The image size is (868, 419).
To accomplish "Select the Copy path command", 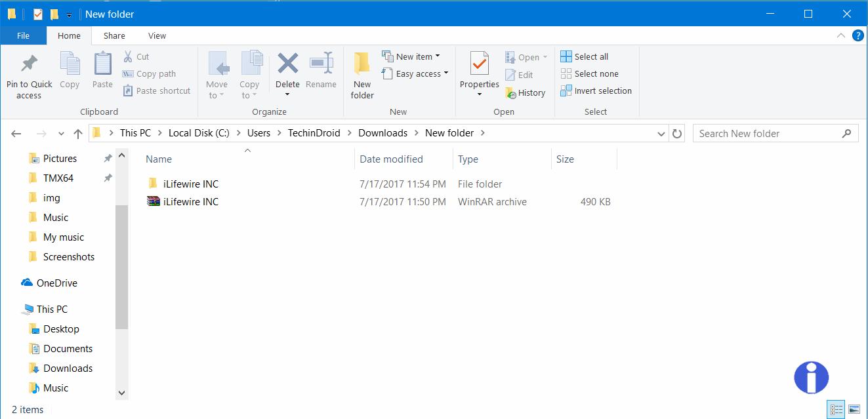I will [149, 73].
